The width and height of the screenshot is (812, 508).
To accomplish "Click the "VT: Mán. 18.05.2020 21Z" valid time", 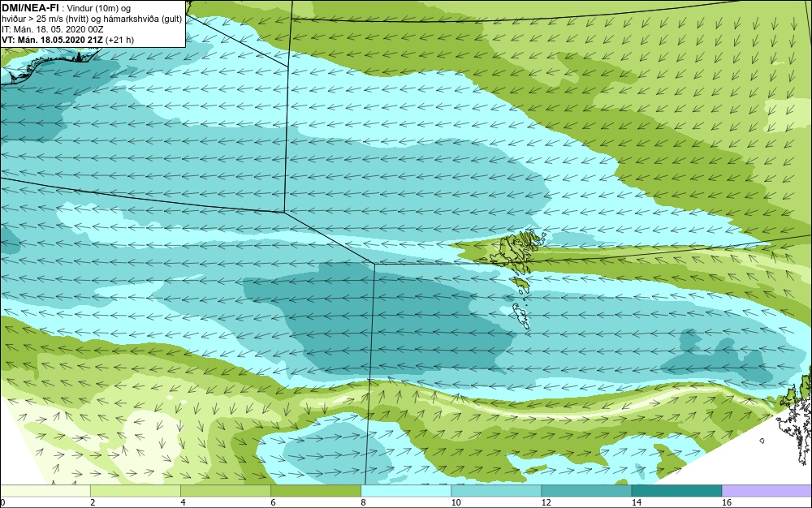I will coord(52,40).
